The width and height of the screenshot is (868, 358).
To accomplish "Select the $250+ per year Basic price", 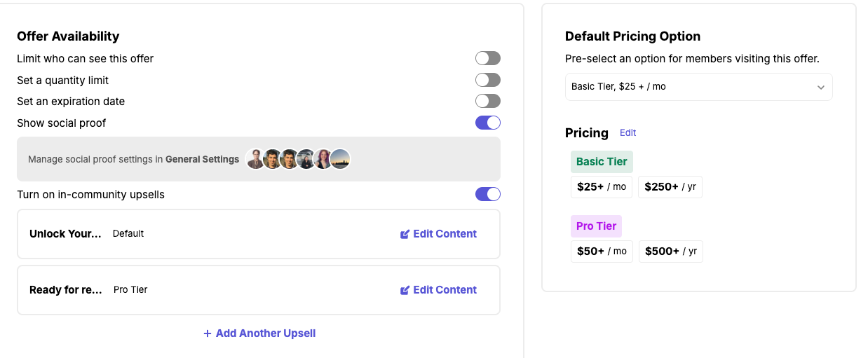I will coord(670,187).
